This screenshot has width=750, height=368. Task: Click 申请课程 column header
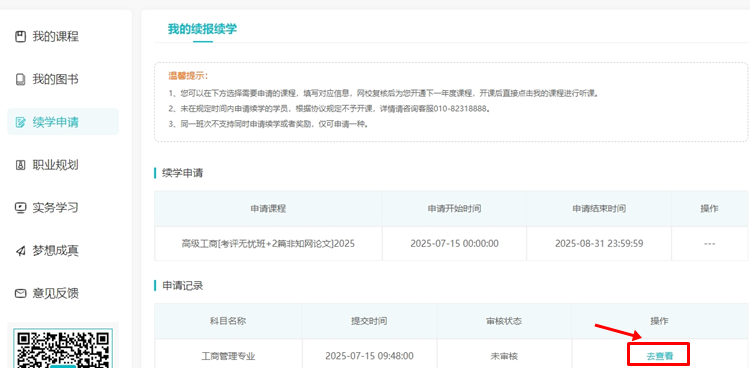pos(268,209)
